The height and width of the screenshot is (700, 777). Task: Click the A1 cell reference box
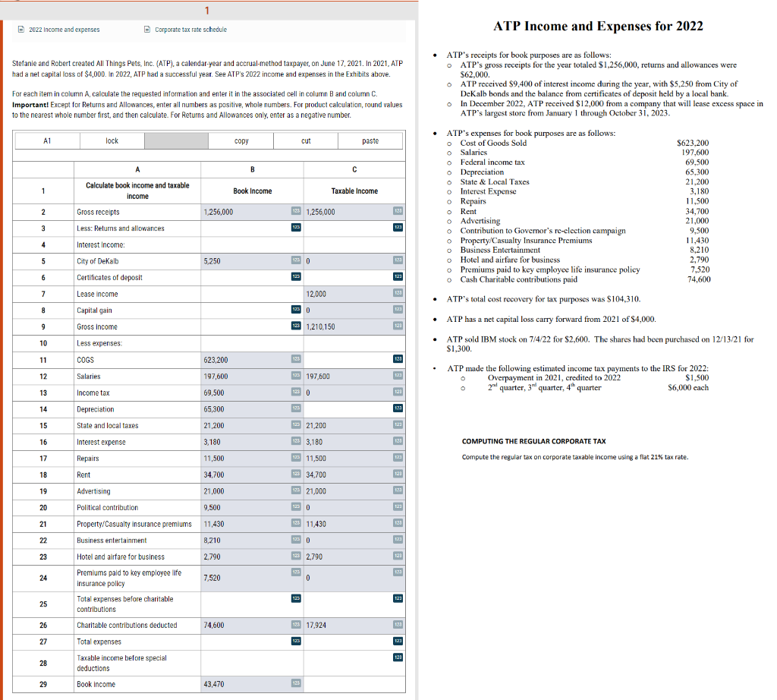47,140
